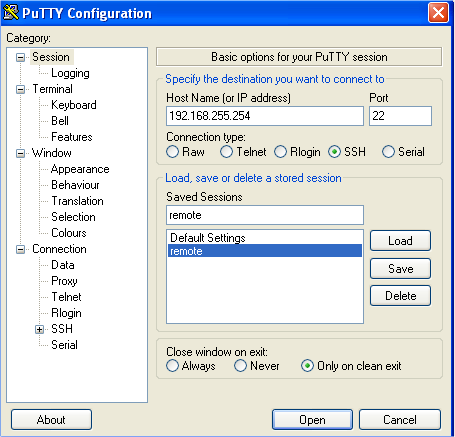The image size is (455, 437).
Task: Delete the selected saved session
Action: pyautogui.click(x=400, y=296)
